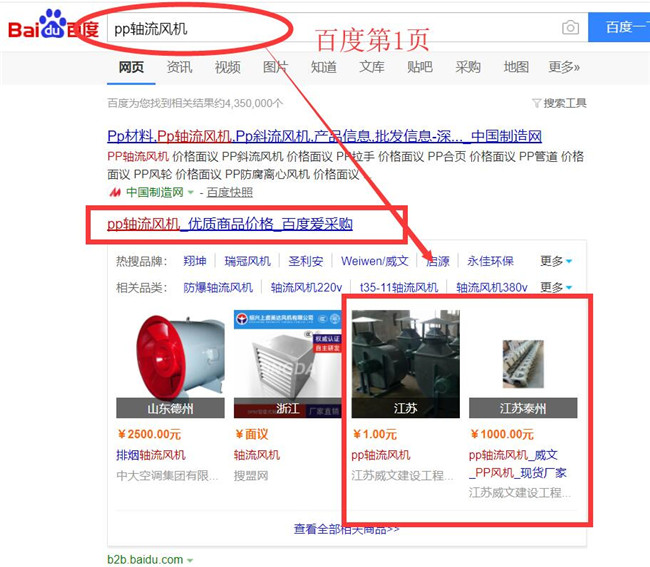Click the search tools filter icon
Viewport: 650px width, 567px height.
(536, 103)
